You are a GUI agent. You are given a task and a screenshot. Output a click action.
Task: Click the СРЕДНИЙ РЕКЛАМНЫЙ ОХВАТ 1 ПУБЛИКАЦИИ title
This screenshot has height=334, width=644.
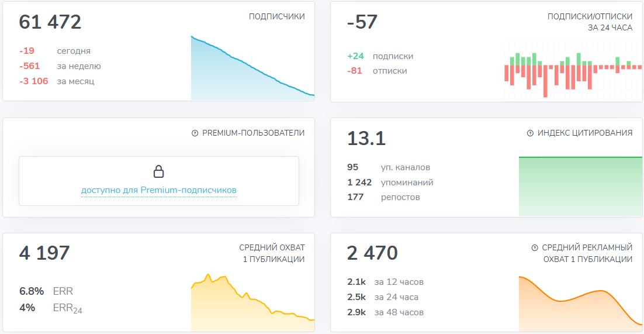tap(587, 253)
